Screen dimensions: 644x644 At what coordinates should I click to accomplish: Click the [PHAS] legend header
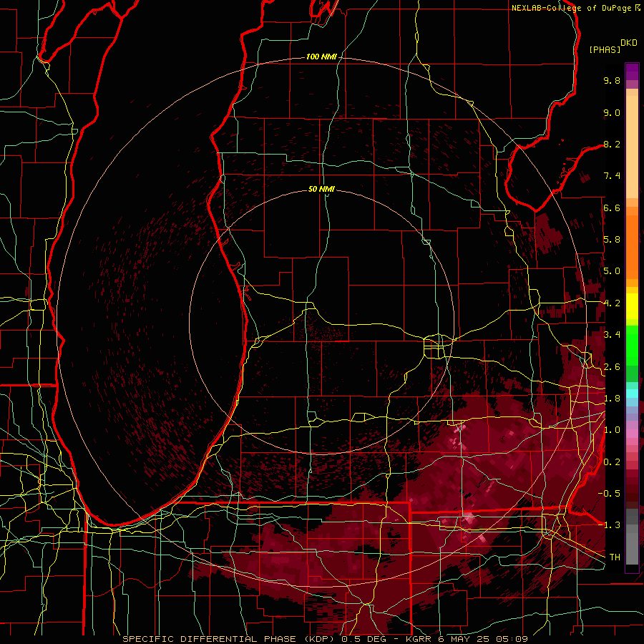pyautogui.click(x=605, y=49)
